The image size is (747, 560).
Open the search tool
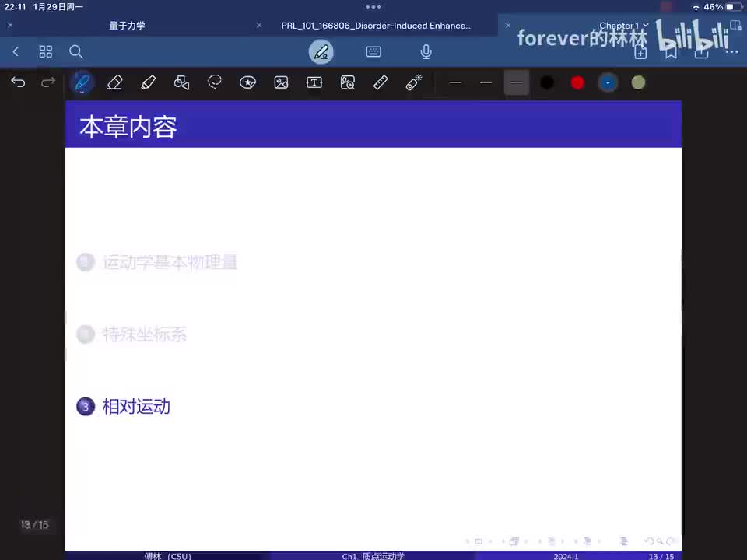(x=76, y=51)
